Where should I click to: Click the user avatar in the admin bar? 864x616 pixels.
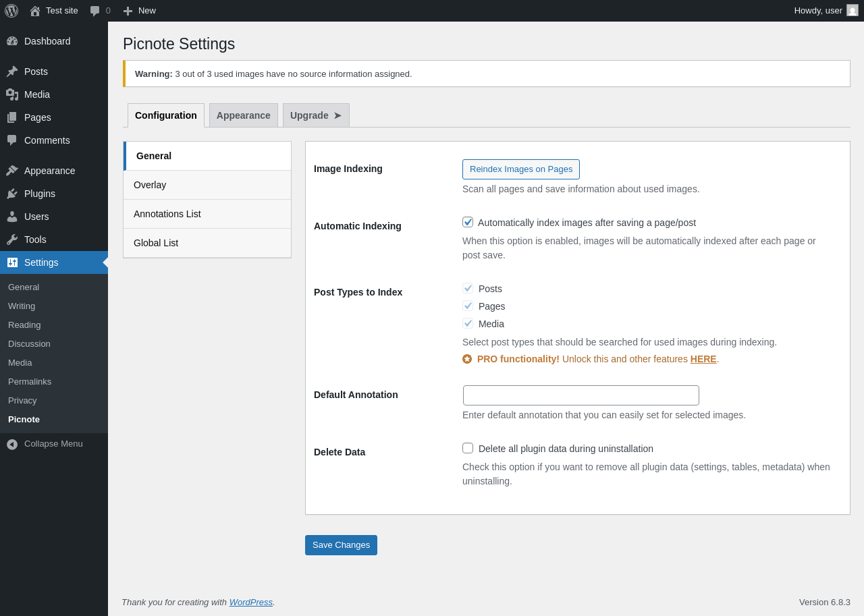(853, 10)
